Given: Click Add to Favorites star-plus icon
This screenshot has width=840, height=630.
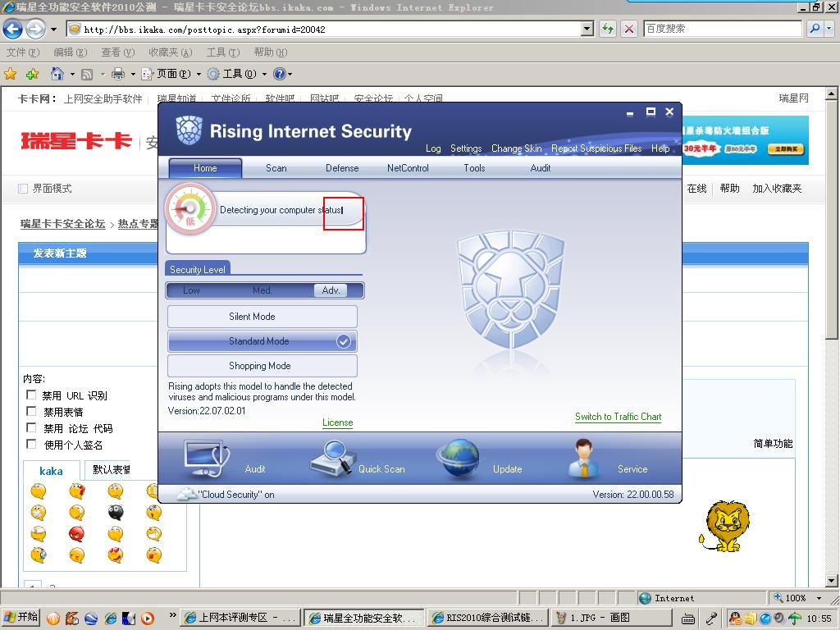Looking at the screenshot, I should 32,74.
